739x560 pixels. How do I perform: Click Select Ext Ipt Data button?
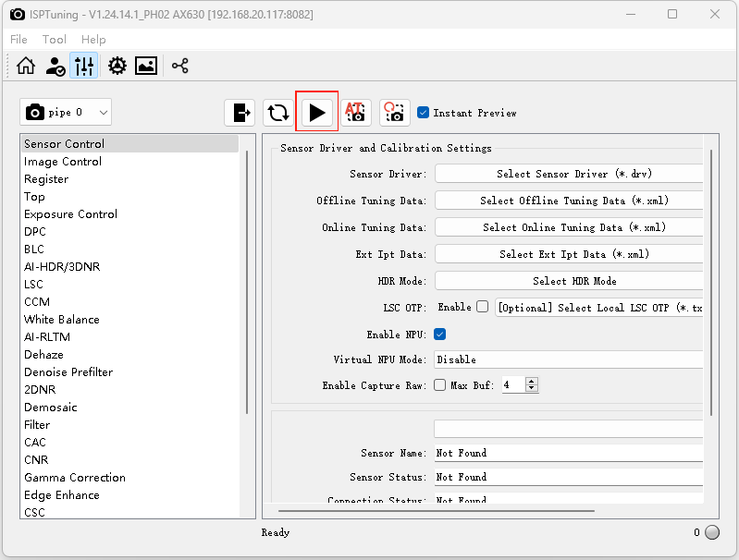point(569,254)
